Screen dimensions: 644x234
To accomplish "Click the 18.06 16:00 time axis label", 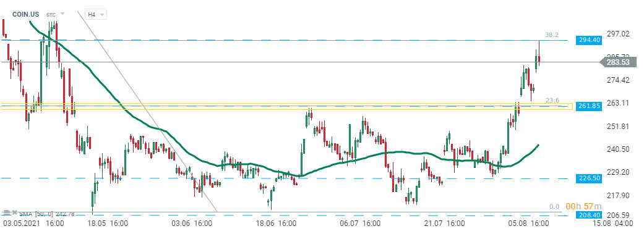I will (x=276, y=224).
